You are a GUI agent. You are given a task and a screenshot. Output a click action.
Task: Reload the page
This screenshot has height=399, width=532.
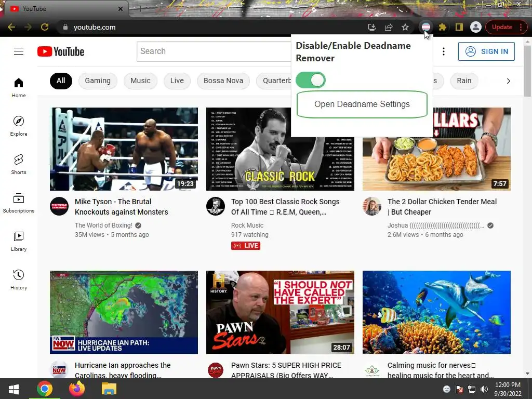45,27
